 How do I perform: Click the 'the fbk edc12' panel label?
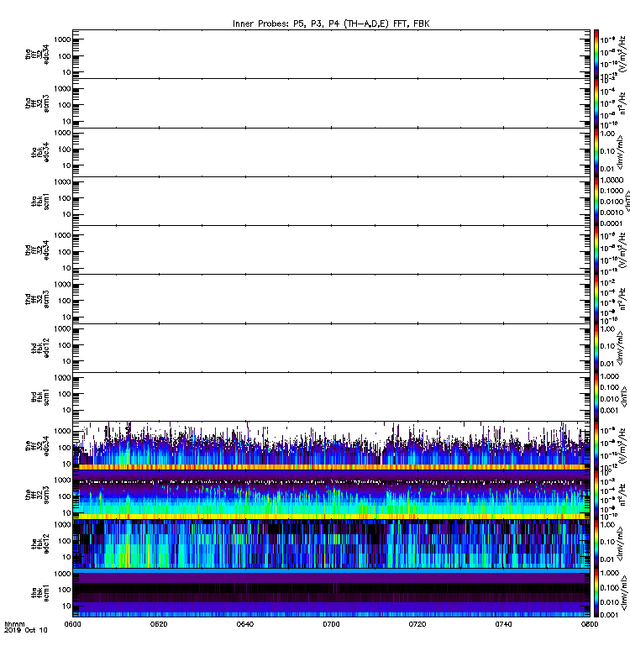point(40,543)
